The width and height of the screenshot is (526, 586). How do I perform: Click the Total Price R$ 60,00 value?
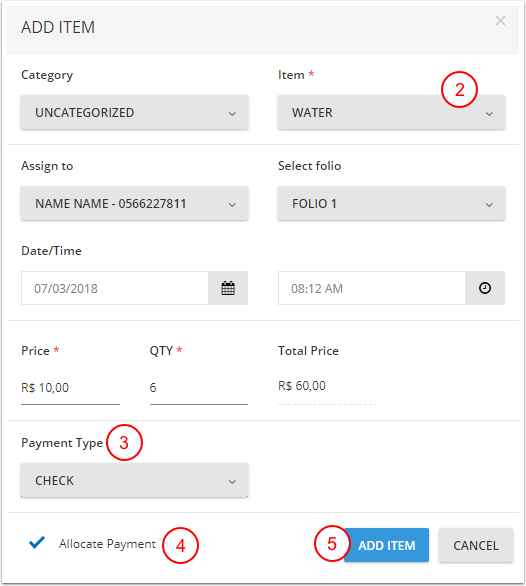point(302,386)
